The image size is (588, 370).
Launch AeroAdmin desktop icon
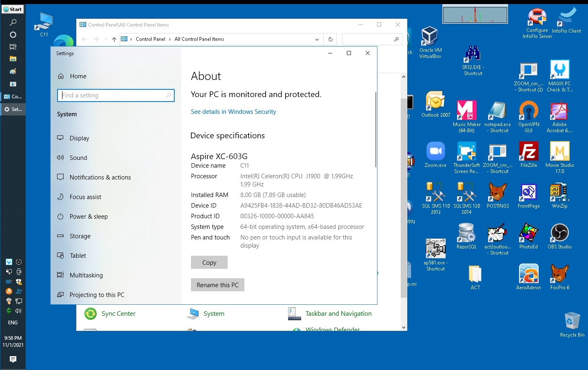coord(528,277)
